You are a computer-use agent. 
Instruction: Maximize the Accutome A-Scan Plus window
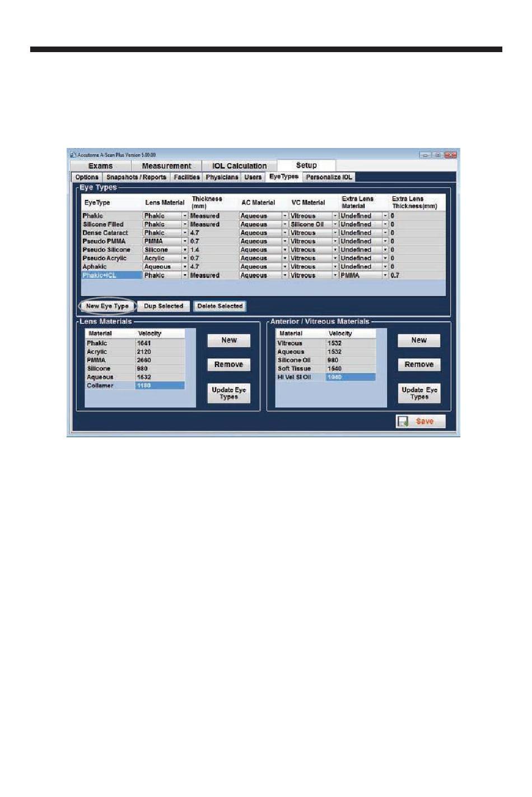point(438,155)
